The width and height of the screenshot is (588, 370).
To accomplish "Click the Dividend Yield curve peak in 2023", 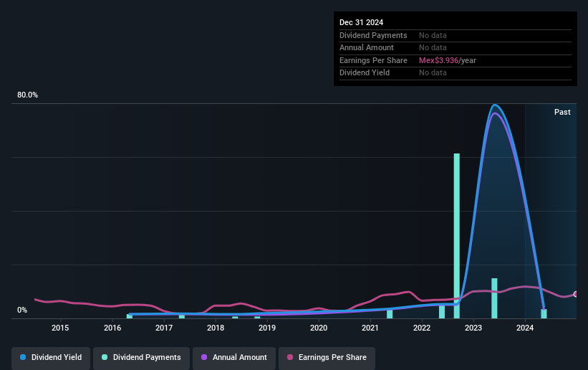I will click(x=495, y=105).
